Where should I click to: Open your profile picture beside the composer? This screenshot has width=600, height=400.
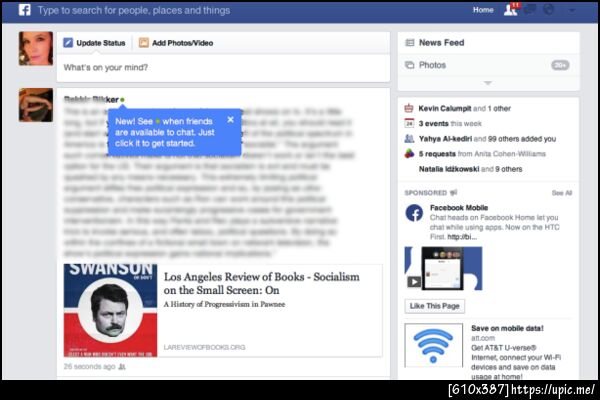[36, 49]
